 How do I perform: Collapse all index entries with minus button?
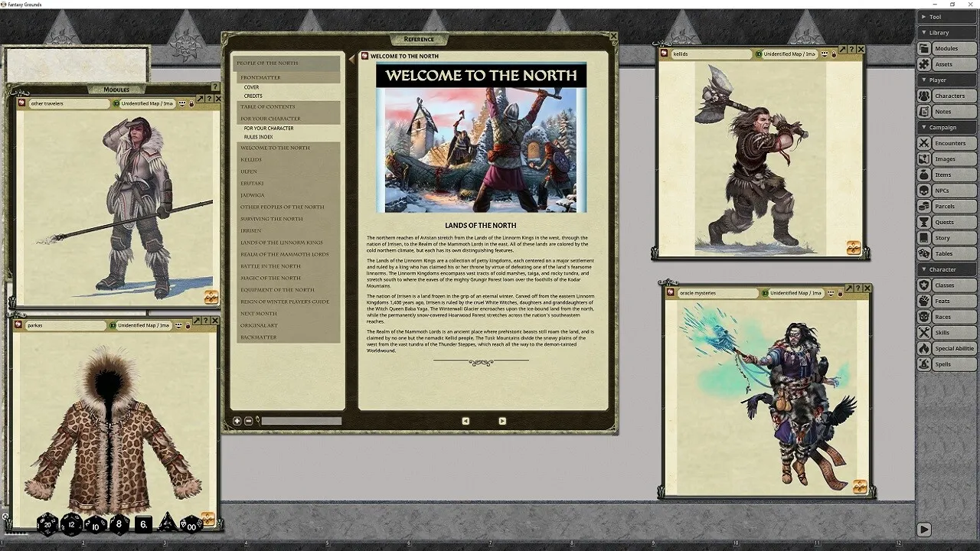[x=248, y=421]
